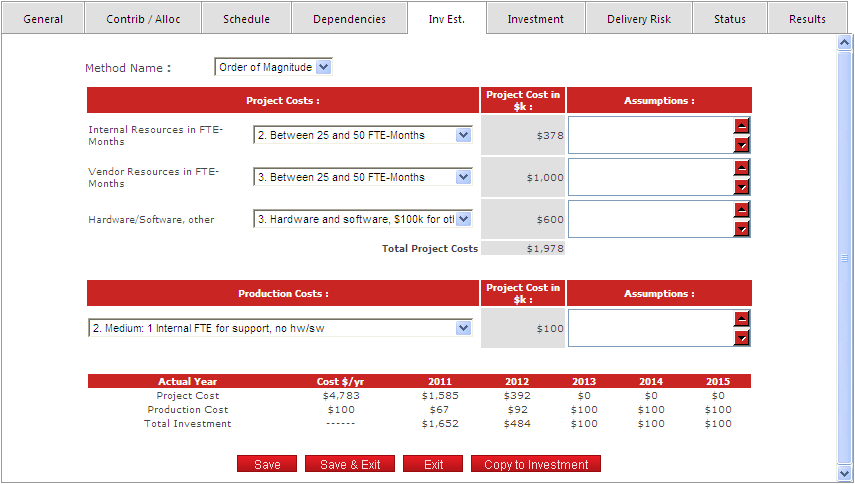Open Production Costs support level dropdown

[463, 328]
